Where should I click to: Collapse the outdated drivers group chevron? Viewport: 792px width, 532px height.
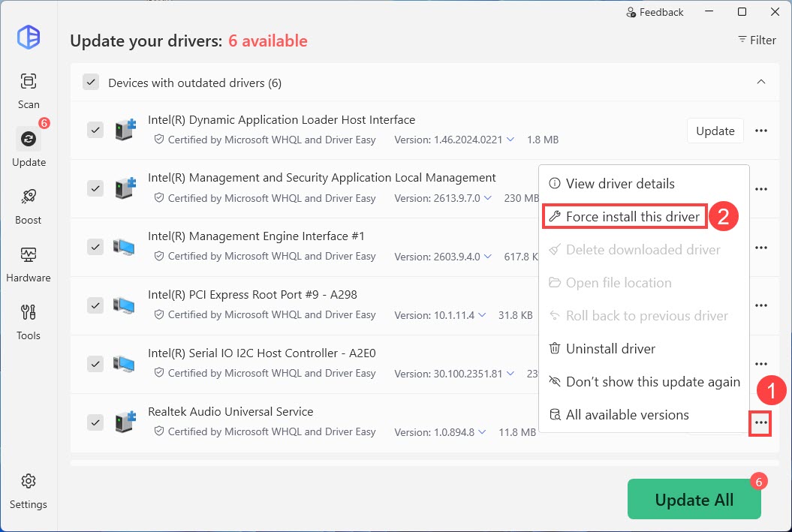[761, 82]
